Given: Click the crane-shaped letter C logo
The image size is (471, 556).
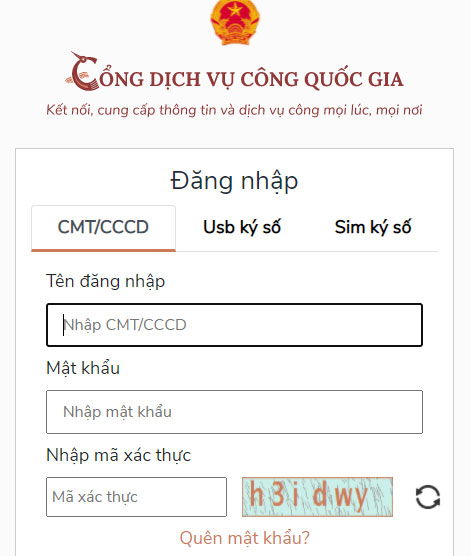Looking at the screenshot, I should point(83,72).
